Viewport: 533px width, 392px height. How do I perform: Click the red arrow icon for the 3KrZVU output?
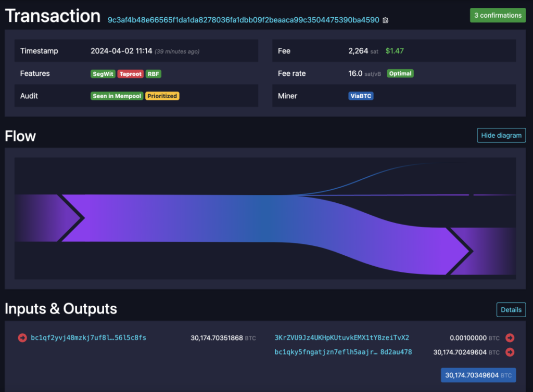point(510,337)
